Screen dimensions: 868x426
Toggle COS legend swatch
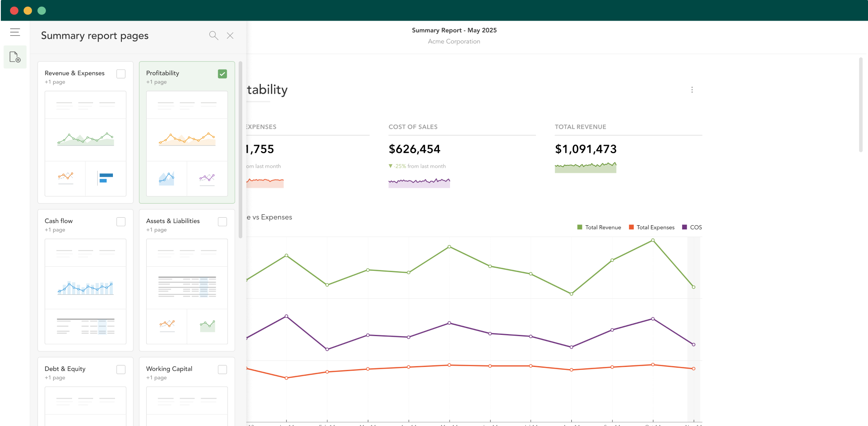click(x=685, y=227)
